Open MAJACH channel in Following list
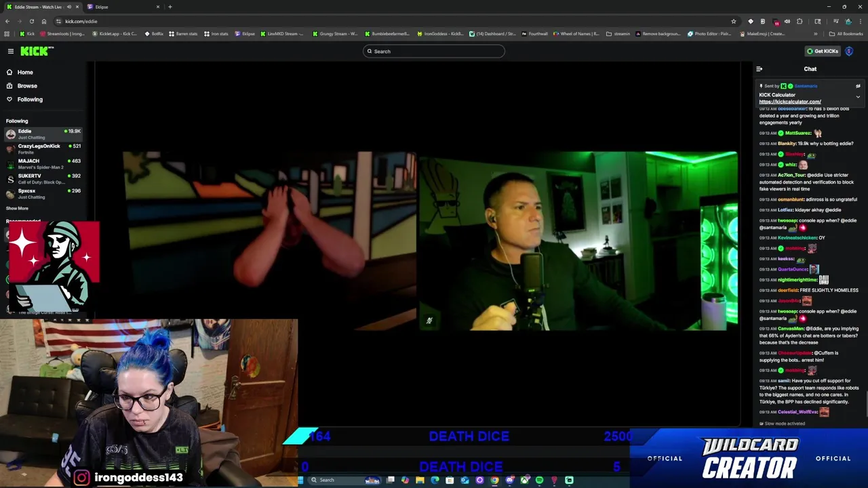The width and height of the screenshot is (868, 488). (x=43, y=164)
